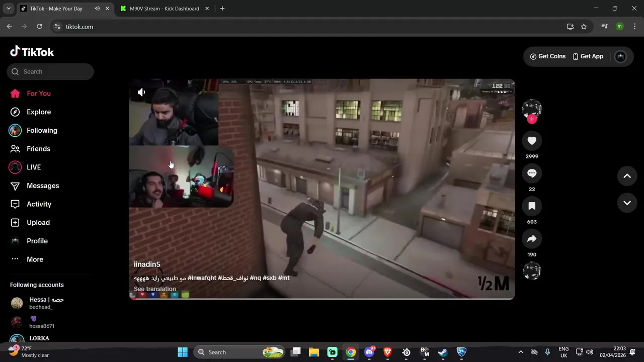
Task: Open the #sxb hashtag
Action: tap(269, 278)
